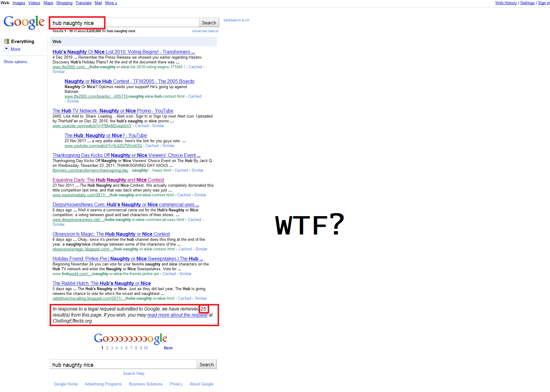Open 'The Rabbit Hutch' result link

(x=102, y=283)
